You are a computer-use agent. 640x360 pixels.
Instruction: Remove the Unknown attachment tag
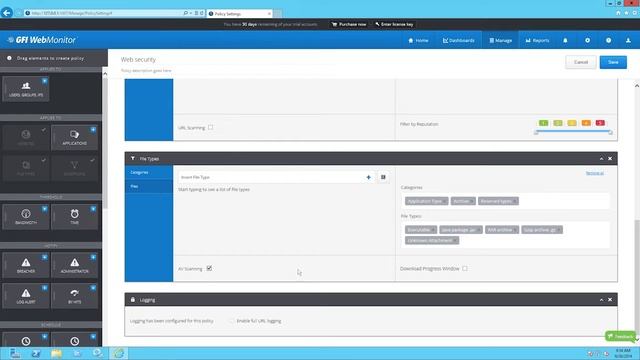coord(455,240)
